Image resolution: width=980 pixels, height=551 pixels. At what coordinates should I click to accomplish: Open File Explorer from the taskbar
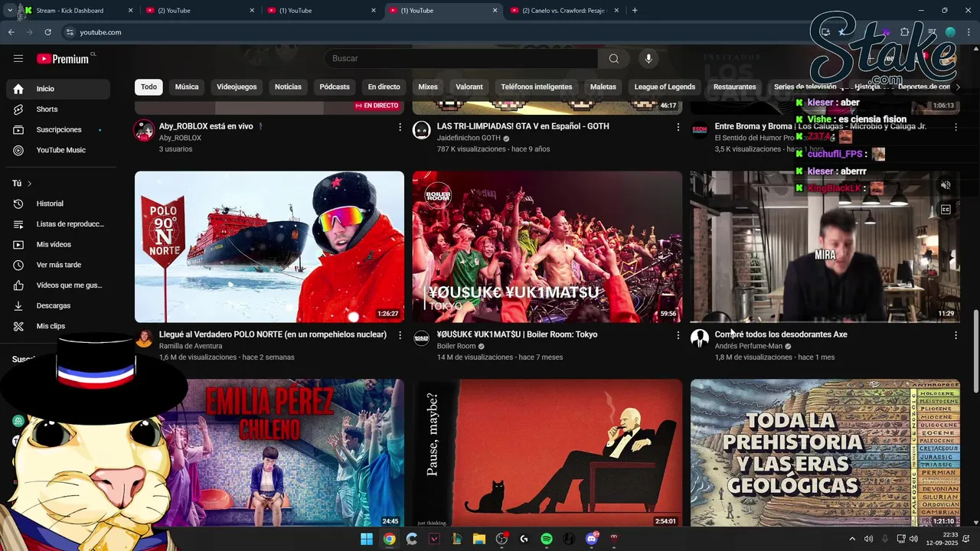(x=479, y=539)
